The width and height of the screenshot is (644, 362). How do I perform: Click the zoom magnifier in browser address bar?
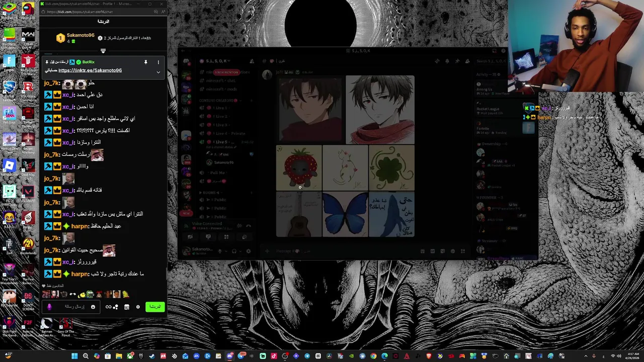[x=156, y=12]
